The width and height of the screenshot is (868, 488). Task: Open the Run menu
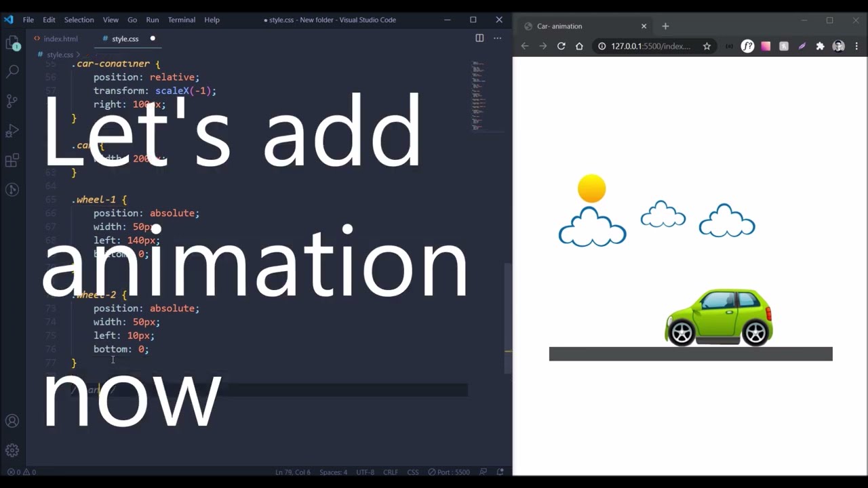coord(153,20)
